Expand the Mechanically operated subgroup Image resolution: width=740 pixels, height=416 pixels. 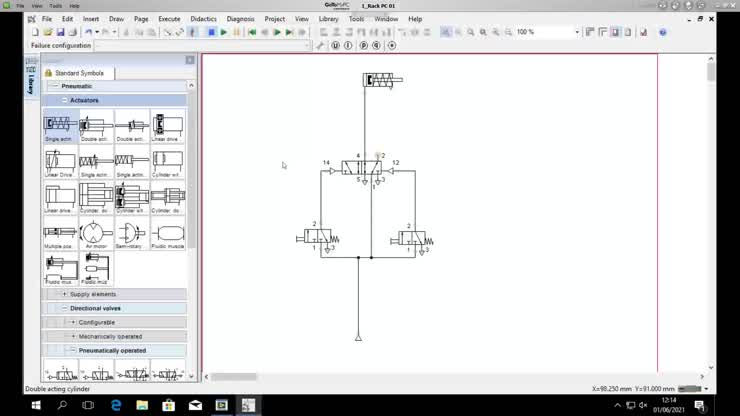73,337
